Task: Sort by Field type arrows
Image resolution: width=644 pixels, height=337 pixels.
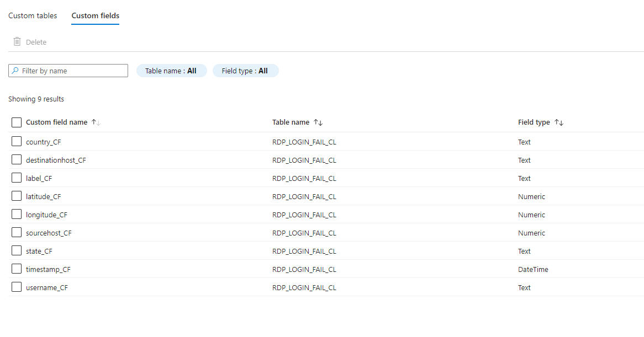Action: click(559, 122)
